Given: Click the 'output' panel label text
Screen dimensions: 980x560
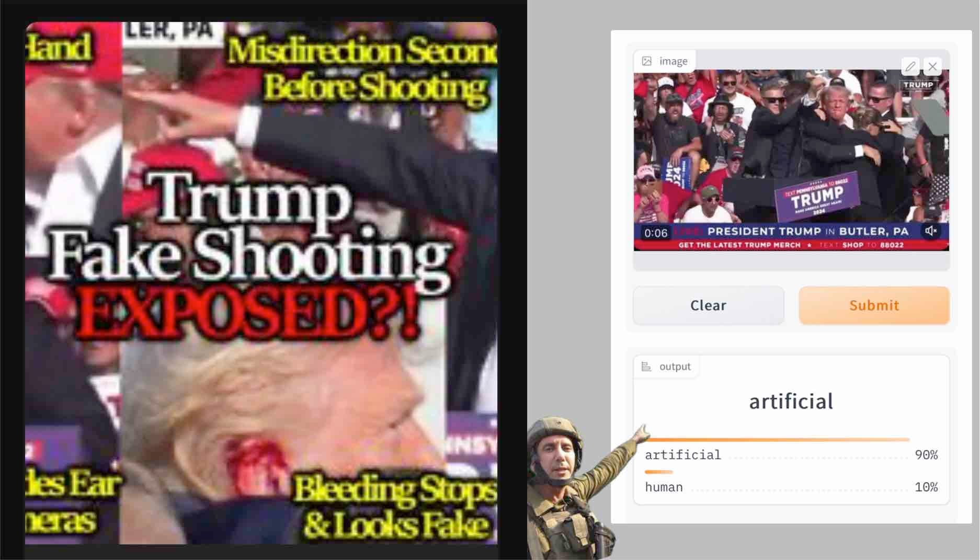Looking at the screenshot, I should tap(675, 367).
